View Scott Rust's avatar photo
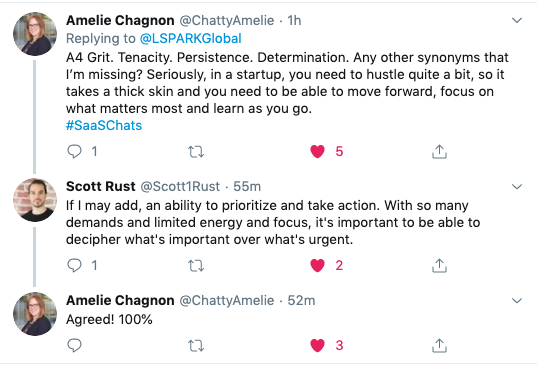Viewport: 537px width, 365px height. pos(35,200)
